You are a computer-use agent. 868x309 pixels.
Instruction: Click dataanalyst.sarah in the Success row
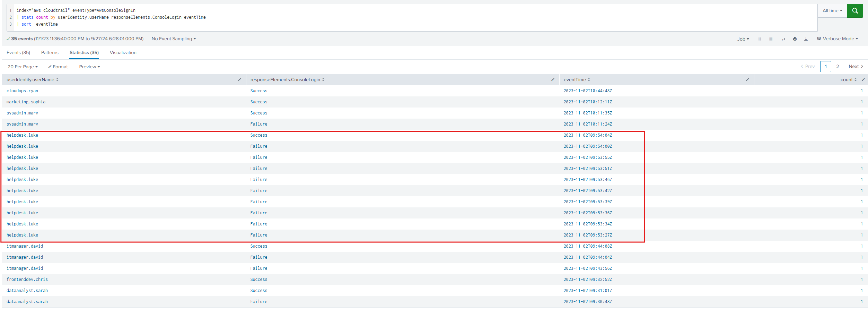27,291
